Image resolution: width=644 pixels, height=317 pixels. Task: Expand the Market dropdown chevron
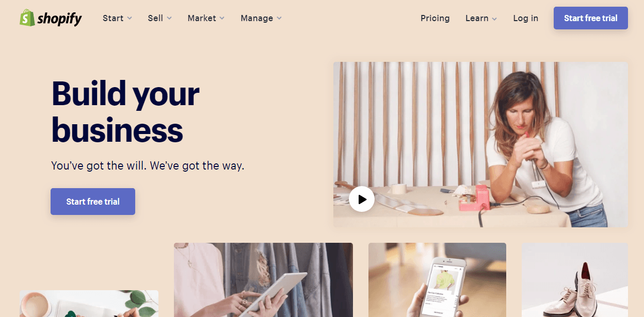[222, 18]
